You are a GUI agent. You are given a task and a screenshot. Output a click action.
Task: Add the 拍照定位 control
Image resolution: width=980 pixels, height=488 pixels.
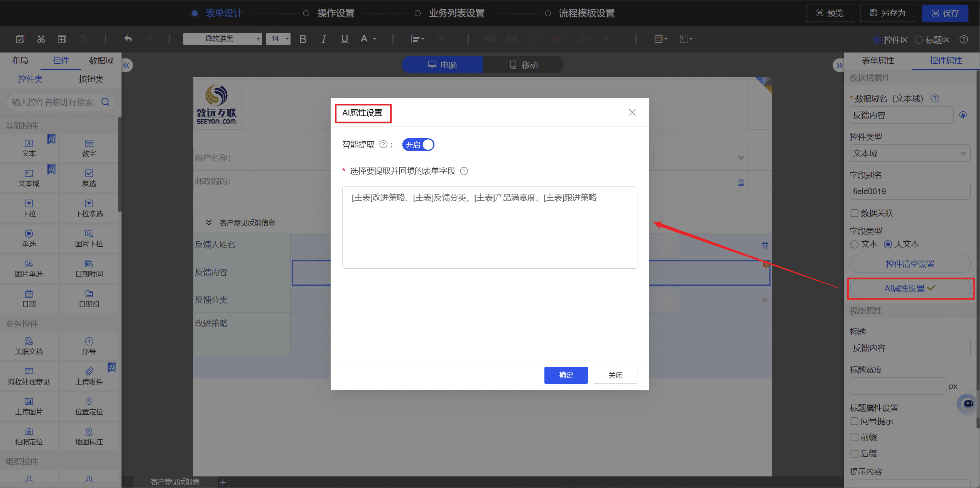[29, 437]
